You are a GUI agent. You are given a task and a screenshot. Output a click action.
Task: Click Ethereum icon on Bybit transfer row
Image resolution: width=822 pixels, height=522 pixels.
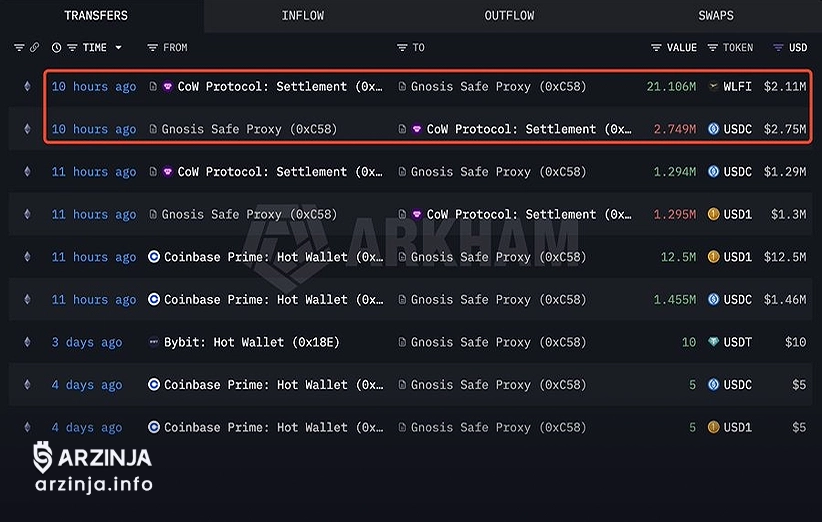[27, 342]
